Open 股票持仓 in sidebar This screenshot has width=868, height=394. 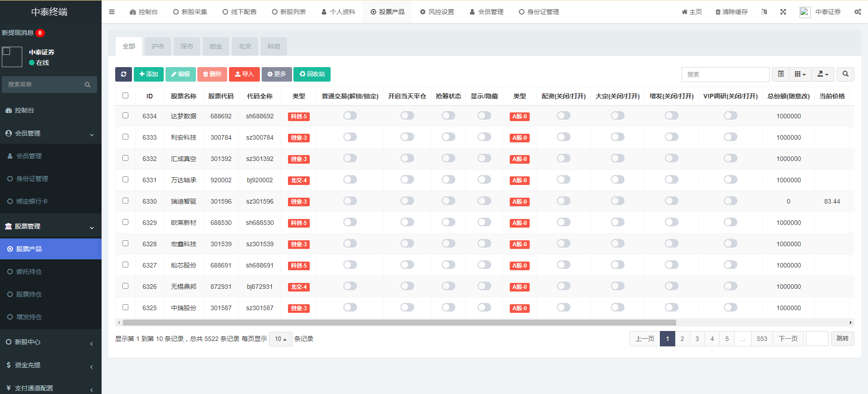[51, 294]
